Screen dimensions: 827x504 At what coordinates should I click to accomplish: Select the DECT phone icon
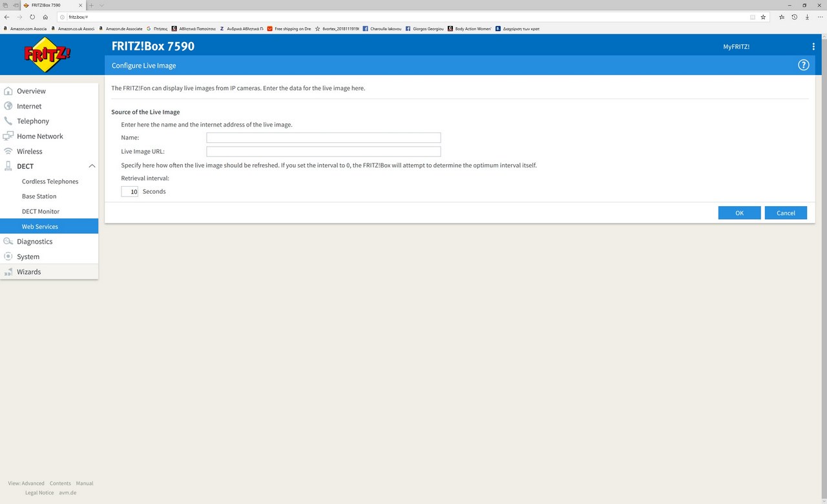coord(8,166)
